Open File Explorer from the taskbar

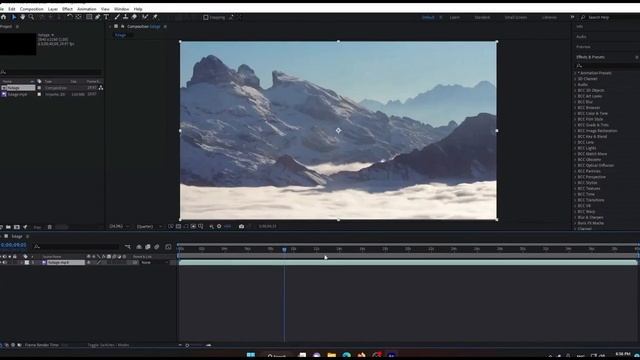[x=331, y=356]
